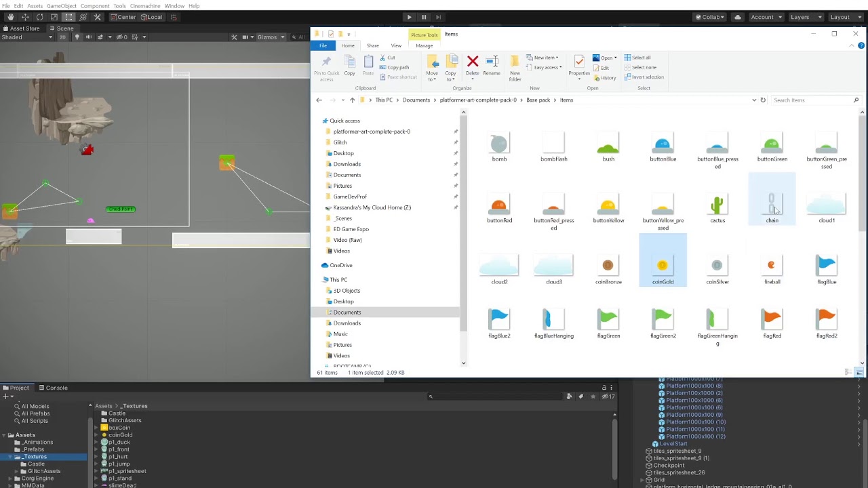Click the Explorer Up one level arrow
Image resolution: width=868 pixels, height=488 pixels.
[352, 100]
